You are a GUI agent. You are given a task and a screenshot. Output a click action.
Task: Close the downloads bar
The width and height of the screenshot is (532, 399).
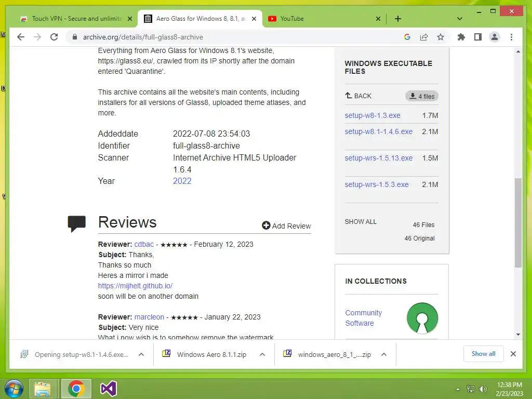point(513,354)
